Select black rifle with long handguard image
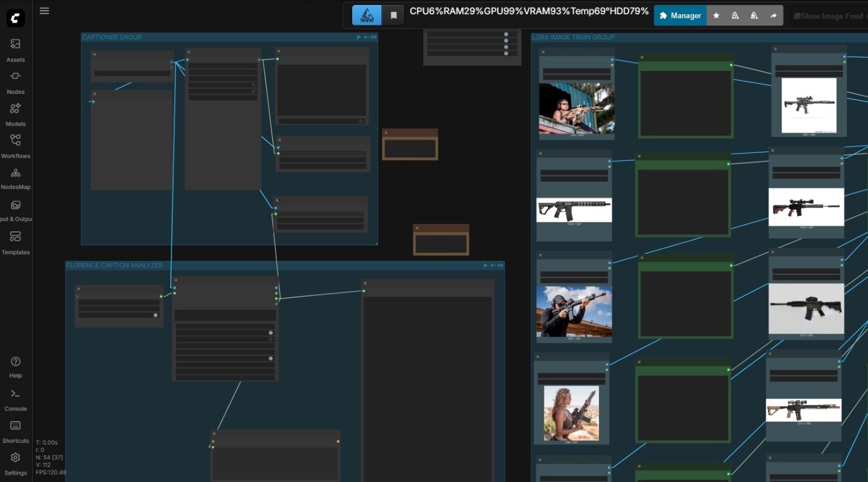 (x=574, y=210)
